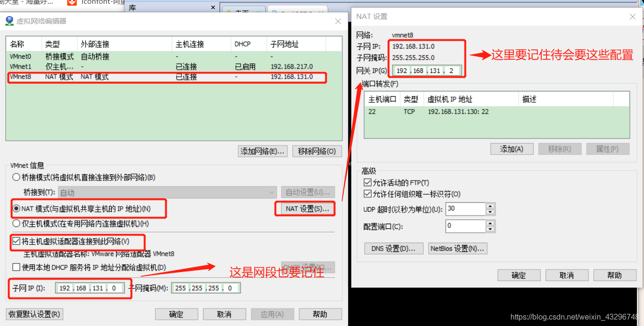Toggle Allow active FTP checkbox

pyautogui.click(x=367, y=182)
